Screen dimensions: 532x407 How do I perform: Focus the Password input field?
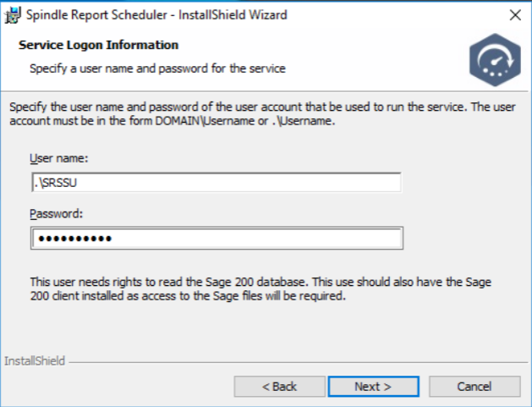[217, 239]
